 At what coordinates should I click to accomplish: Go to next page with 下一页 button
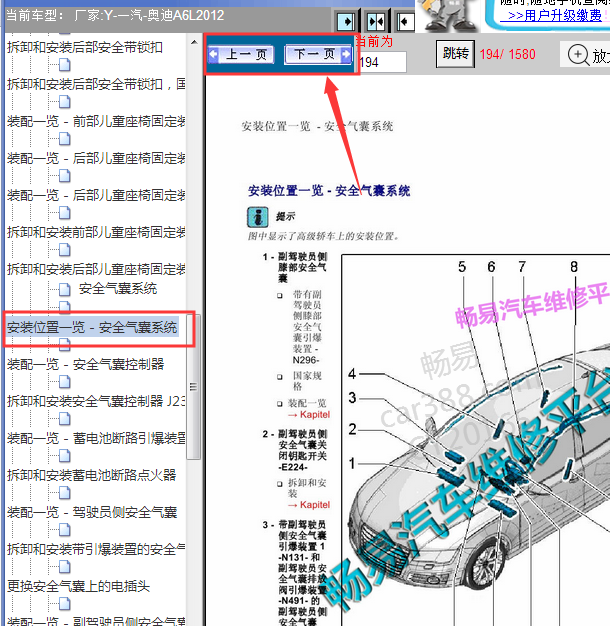[x=319, y=54]
